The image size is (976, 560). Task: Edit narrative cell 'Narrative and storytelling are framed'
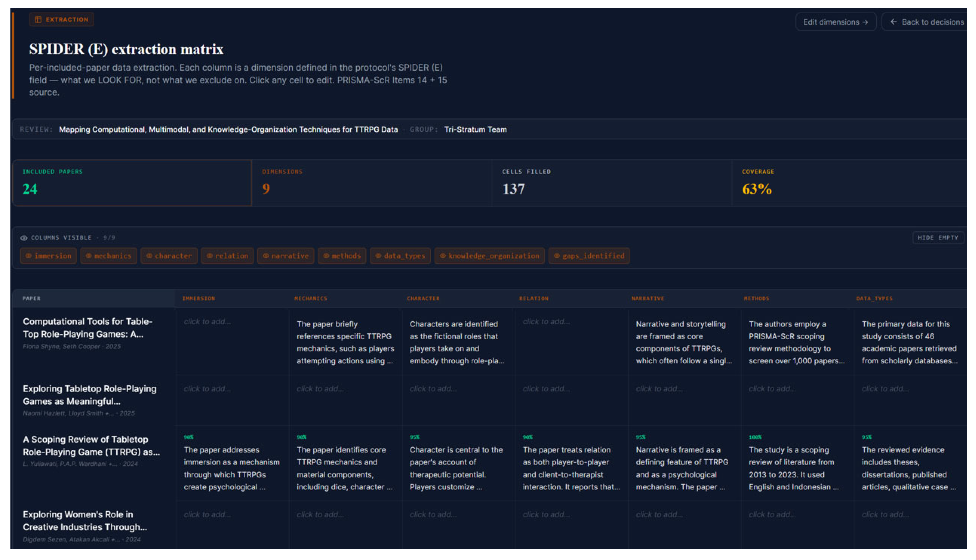click(684, 342)
